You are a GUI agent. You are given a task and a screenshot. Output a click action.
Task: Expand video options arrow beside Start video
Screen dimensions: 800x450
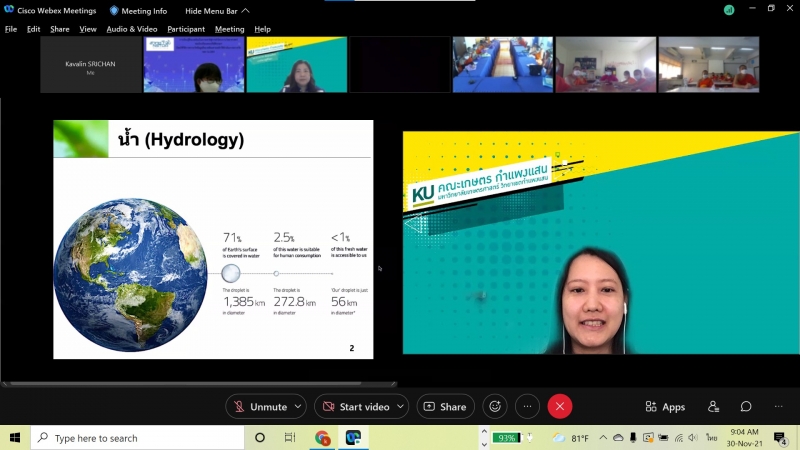click(x=401, y=406)
